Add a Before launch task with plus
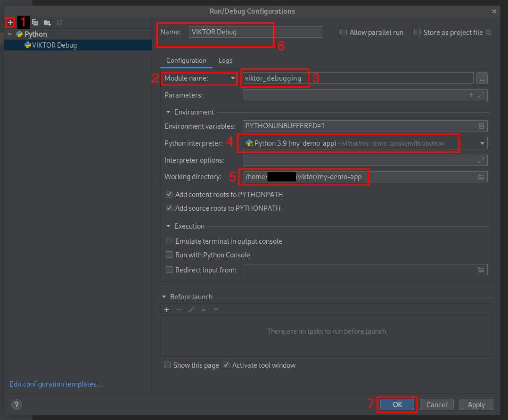The image size is (508, 420). pos(166,310)
